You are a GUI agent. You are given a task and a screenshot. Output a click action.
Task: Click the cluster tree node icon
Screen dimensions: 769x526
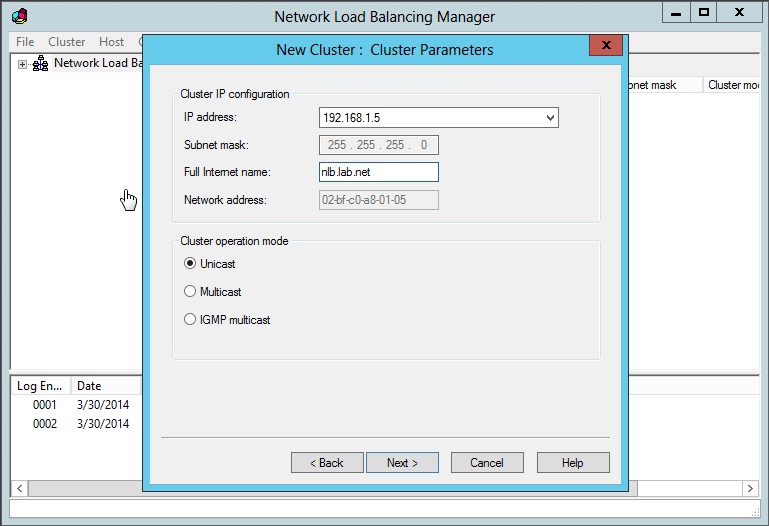[x=41, y=63]
